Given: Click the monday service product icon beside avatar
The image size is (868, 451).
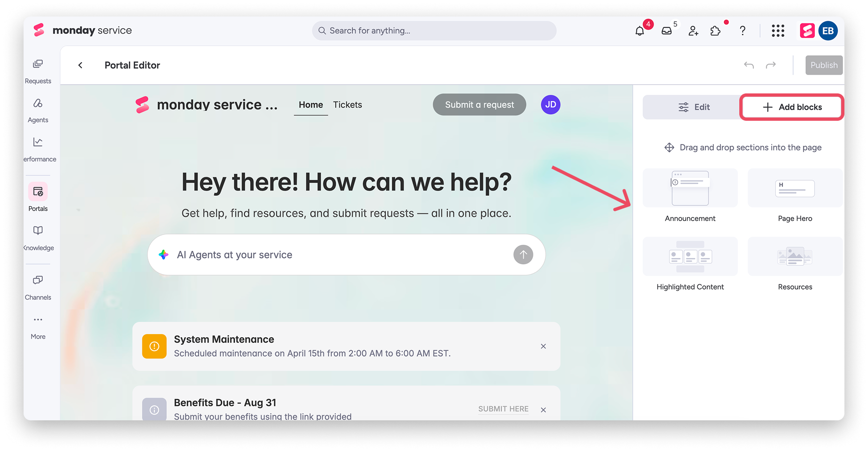Looking at the screenshot, I should click(807, 31).
